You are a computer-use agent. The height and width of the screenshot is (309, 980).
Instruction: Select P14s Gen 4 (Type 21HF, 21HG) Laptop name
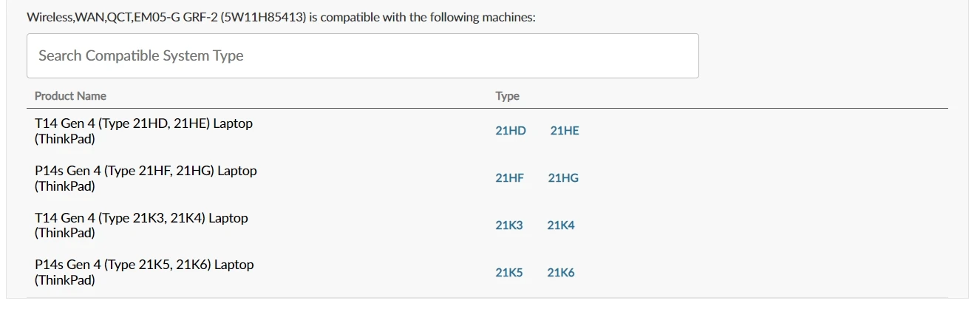(146, 171)
